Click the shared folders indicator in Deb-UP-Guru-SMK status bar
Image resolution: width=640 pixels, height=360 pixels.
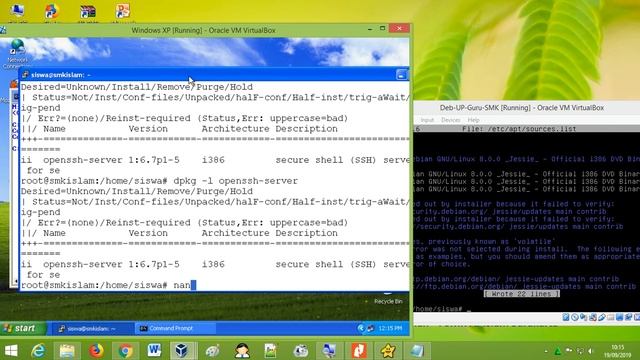[611, 317]
